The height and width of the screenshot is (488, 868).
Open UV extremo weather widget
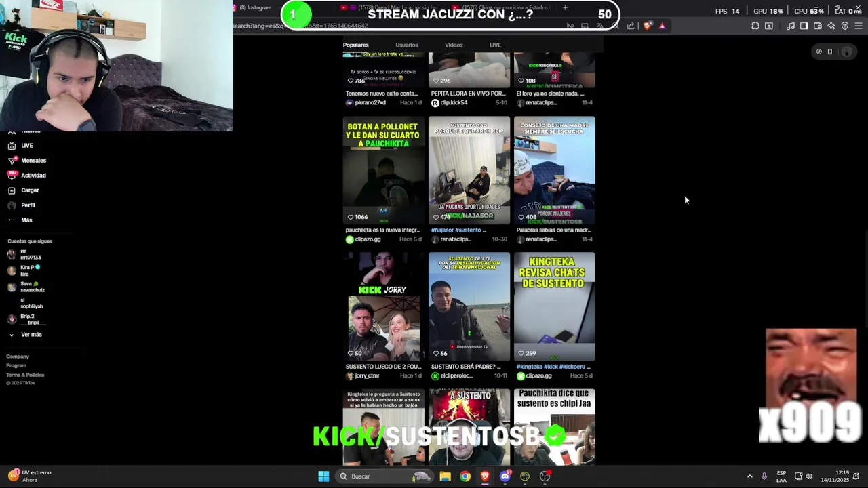(29, 476)
